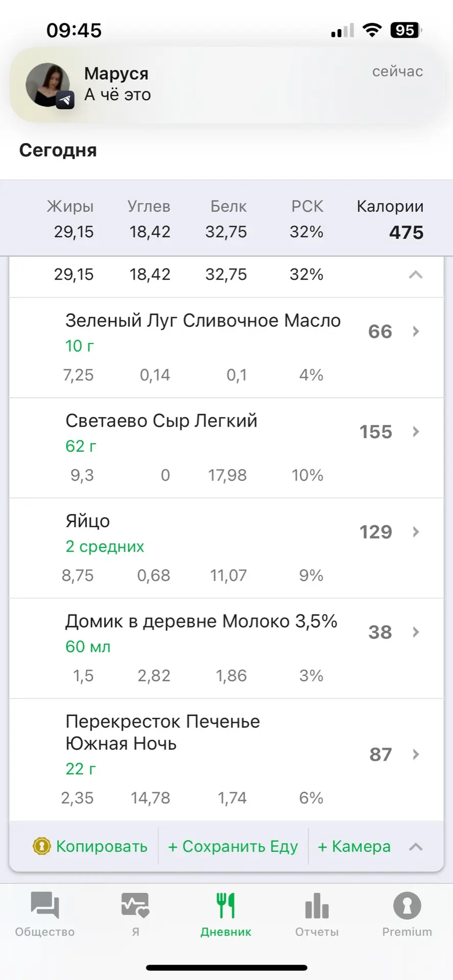Collapse the meal totals row with the up chevron
This screenshot has height=980, width=453.
pos(416,275)
